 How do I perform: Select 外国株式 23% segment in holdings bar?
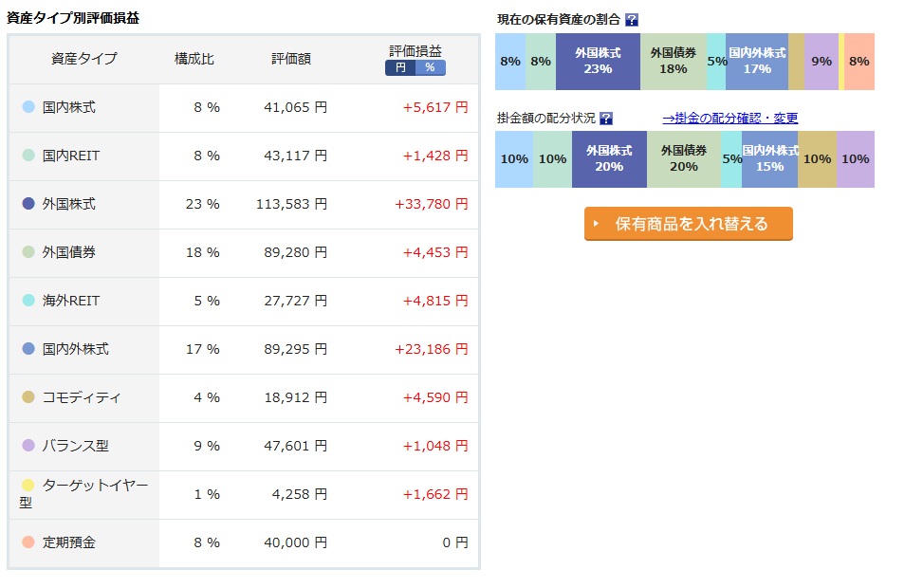tap(598, 62)
